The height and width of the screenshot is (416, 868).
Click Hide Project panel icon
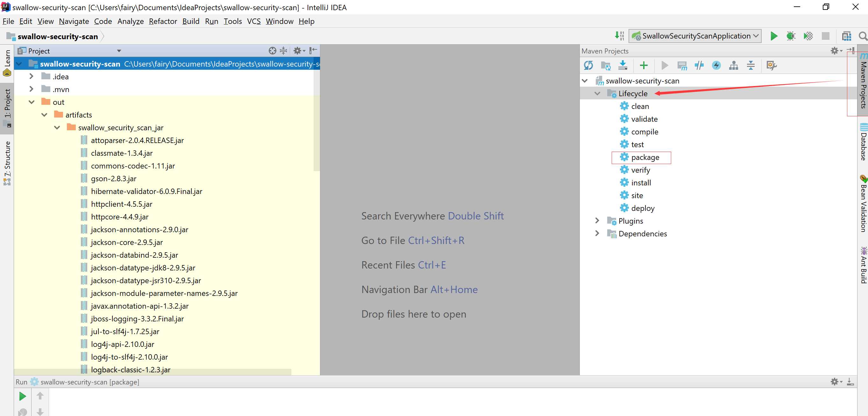313,51
